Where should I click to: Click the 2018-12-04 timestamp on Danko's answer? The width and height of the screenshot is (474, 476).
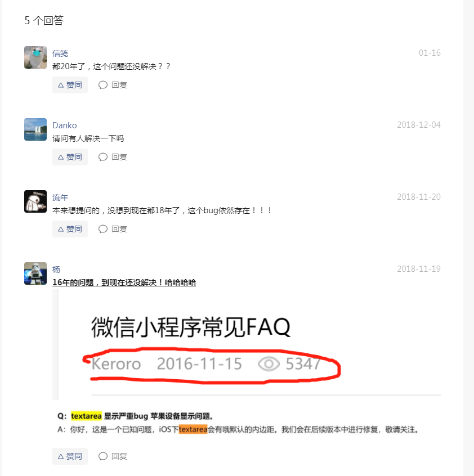pyautogui.click(x=419, y=125)
